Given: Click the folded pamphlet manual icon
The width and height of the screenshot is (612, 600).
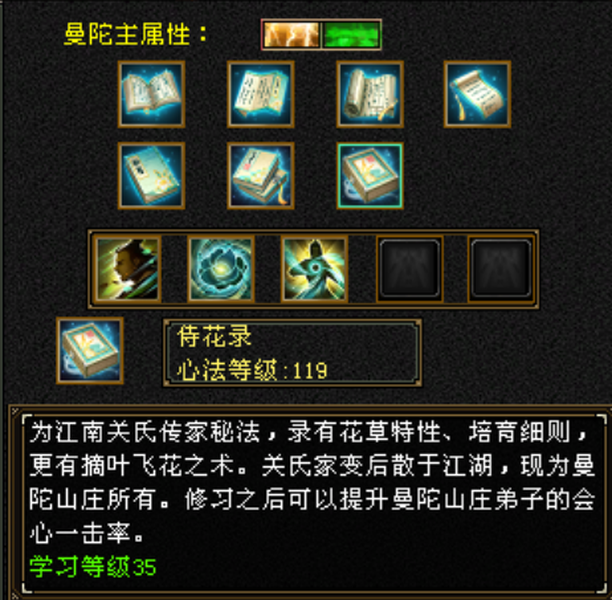Looking at the screenshot, I should pos(260,94).
